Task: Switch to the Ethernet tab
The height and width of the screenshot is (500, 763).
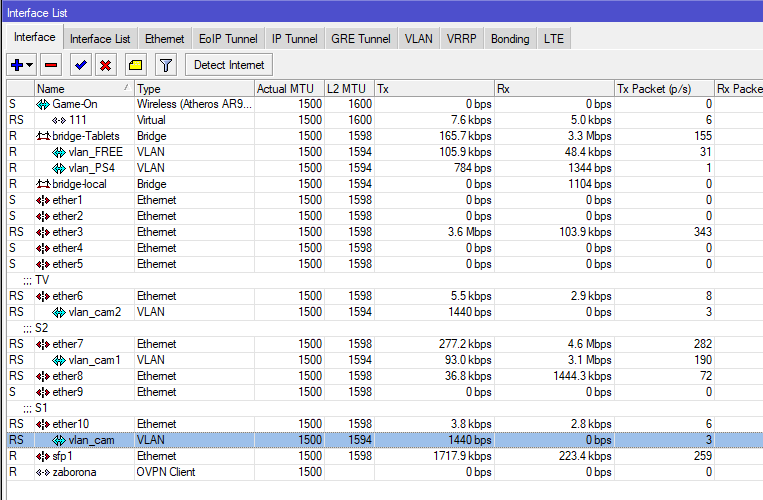Action: [164, 39]
